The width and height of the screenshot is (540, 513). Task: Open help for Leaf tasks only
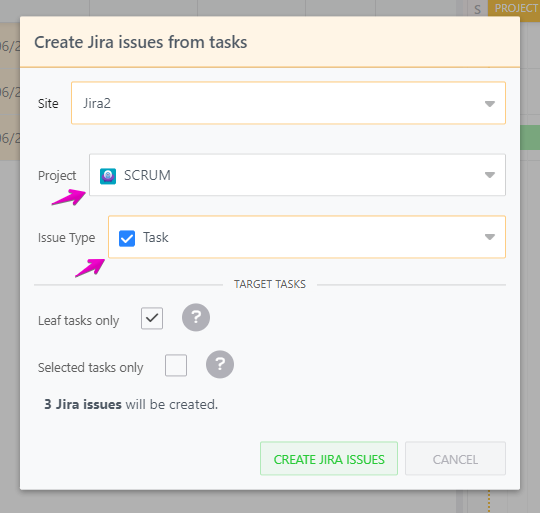point(196,317)
